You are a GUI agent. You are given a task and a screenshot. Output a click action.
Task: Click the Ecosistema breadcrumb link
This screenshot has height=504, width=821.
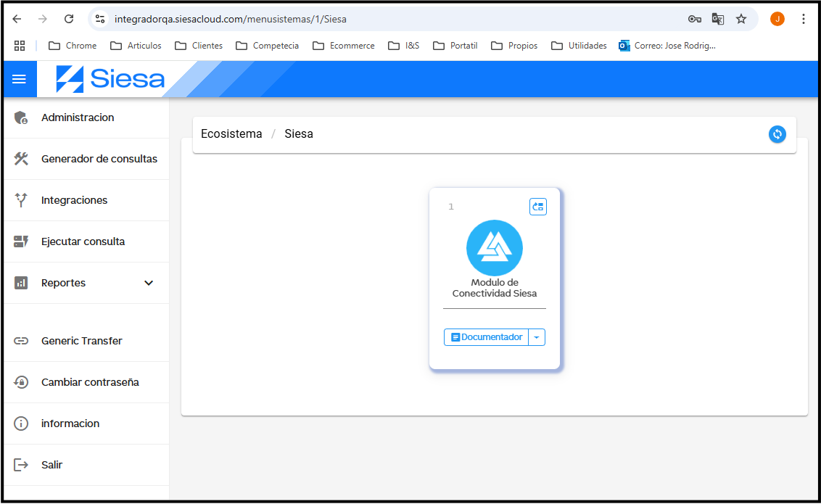coord(231,134)
